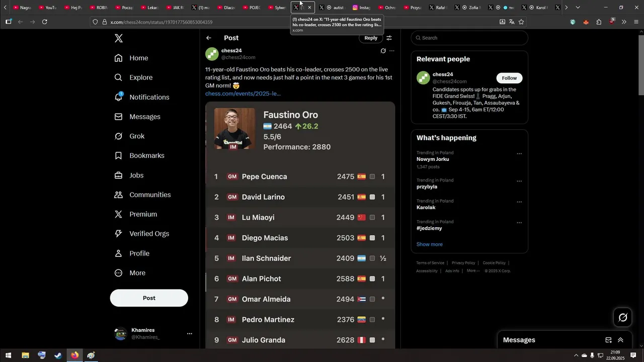Open Grok from the sidebar

[129, 136]
